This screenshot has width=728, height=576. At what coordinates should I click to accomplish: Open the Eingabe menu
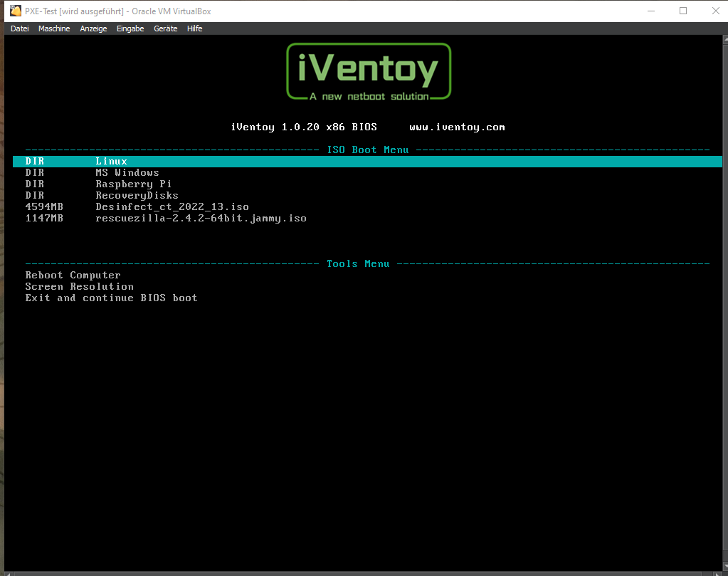click(130, 28)
